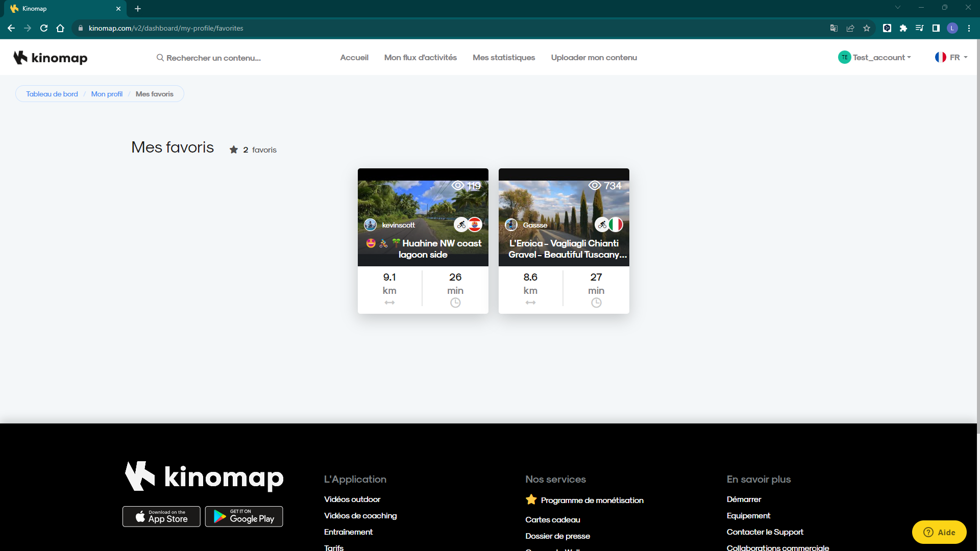The width and height of the screenshot is (980, 551).
Task: Open the extensions puzzle icon
Action: (903, 28)
